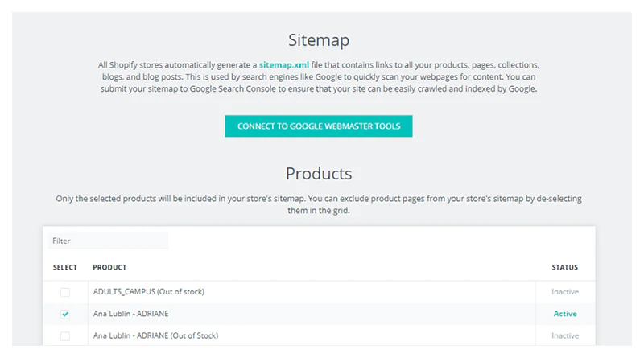Focus the Filter input field

(108, 241)
